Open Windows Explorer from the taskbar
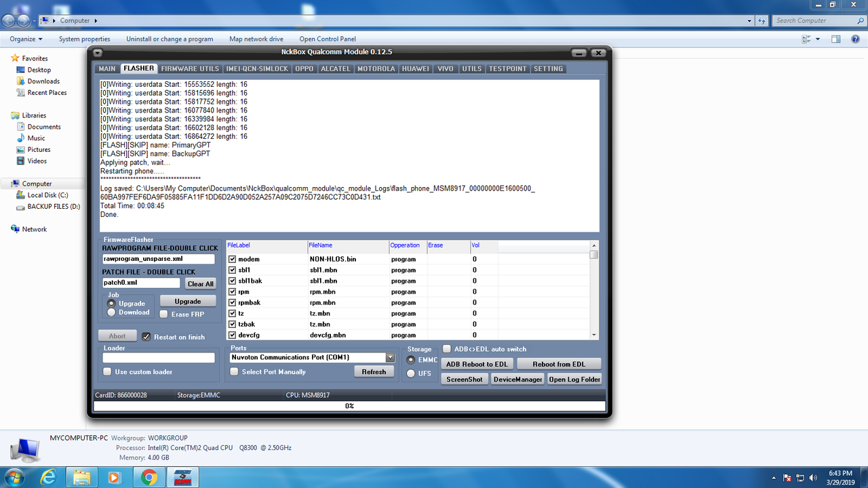The image size is (868, 488). pos(82,476)
